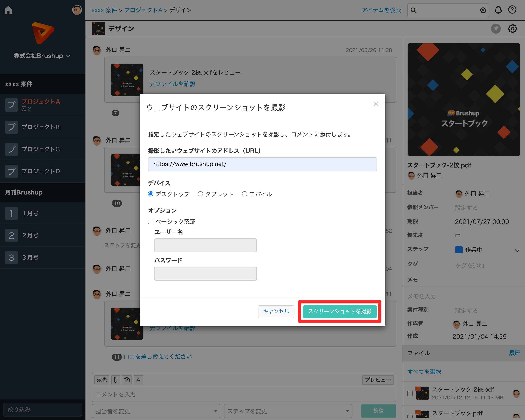This screenshot has width=525, height=420.
Task: Click the paperclip attachment icon
Action: click(116, 380)
